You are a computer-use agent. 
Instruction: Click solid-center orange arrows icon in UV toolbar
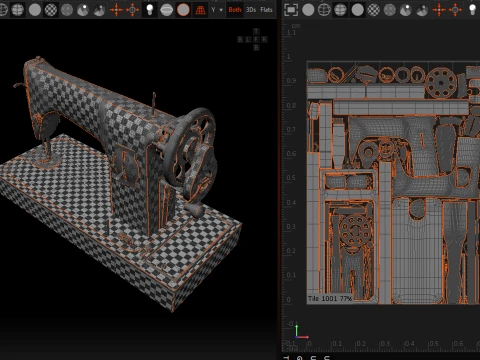(x=439, y=10)
